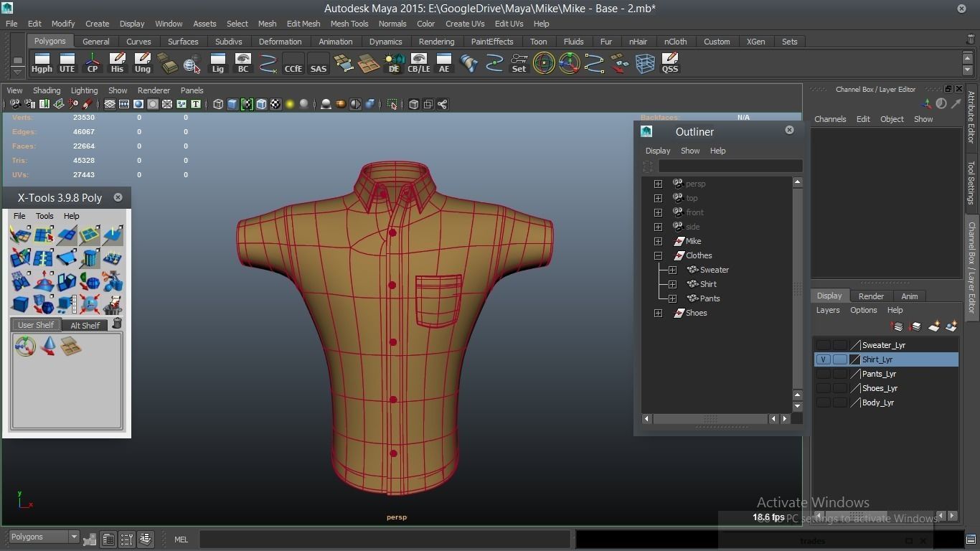Image resolution: width=980 pixels, height=551 pixels.
Task: Click the CCfE shelf icon
Action: pyautogui.click(x=293, y=63)
